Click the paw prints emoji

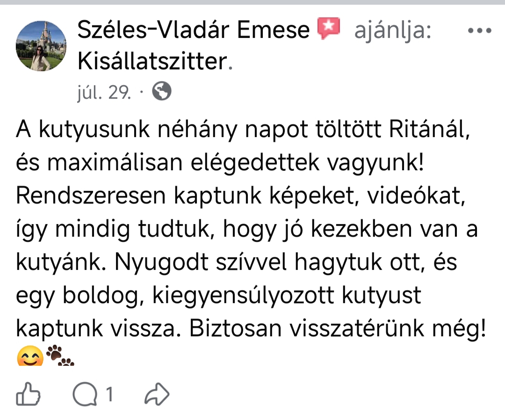[x=61, y=355]
